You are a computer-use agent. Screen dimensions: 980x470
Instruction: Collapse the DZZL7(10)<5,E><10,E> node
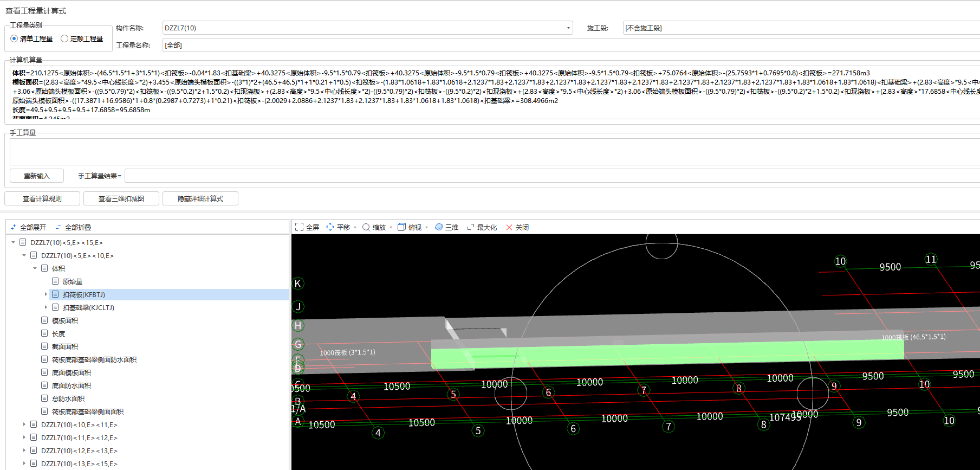(24, 255)
